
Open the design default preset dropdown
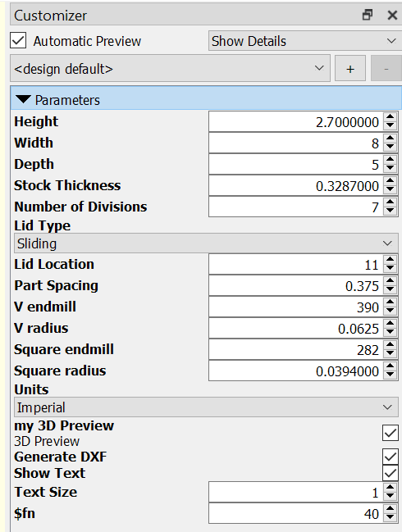click(170, 69)
